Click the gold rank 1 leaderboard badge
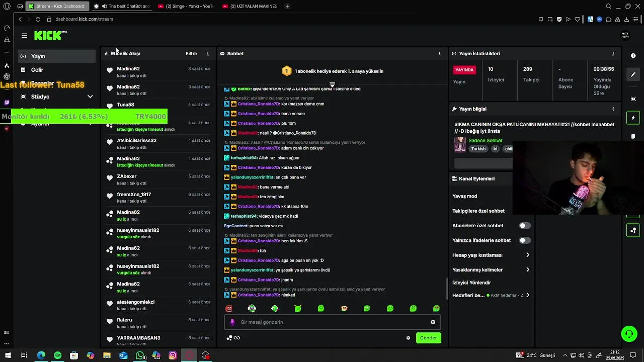 tap(286, 71)
